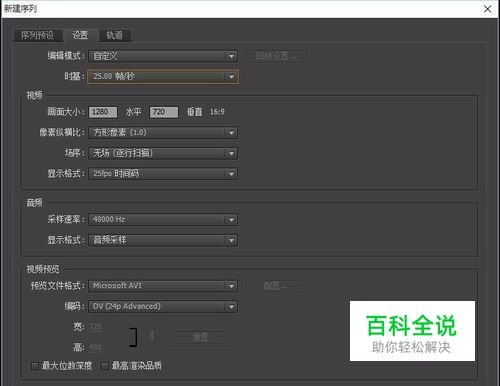Expand the audio 显示格式 音频采样 dropdown
The width and height of the screenshot is (500, 386).
pyautogui.click(x=163, y=240)
